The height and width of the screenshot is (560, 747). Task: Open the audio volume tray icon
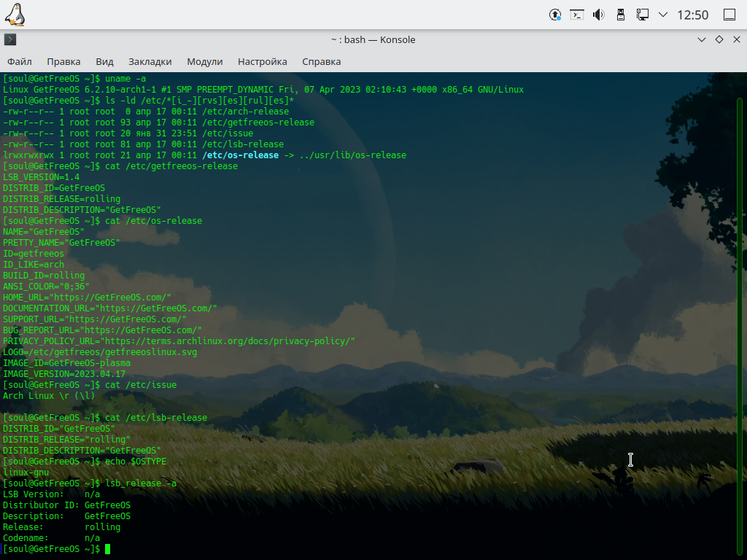pos(599,15)
